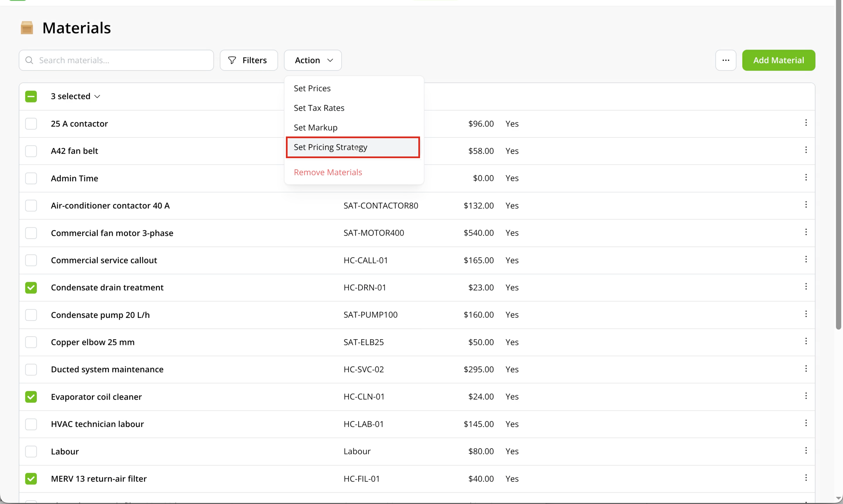Focus the Search materials field
843x504 pixels.
click(116, 60)
